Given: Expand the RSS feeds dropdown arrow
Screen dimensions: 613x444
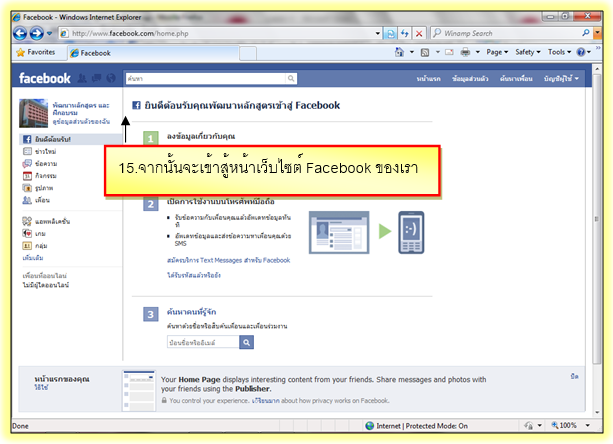Looking at the screenshot, I should 437,52.
